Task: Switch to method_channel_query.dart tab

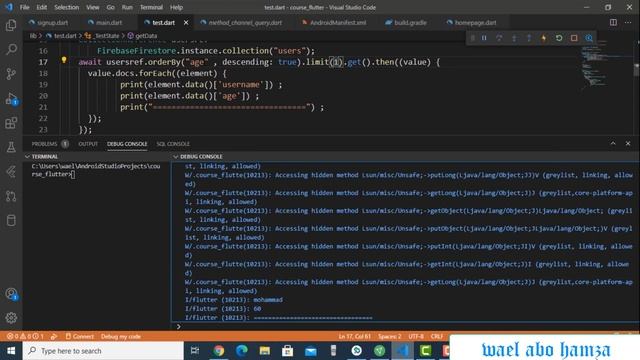Action: [x=241, y=22]
